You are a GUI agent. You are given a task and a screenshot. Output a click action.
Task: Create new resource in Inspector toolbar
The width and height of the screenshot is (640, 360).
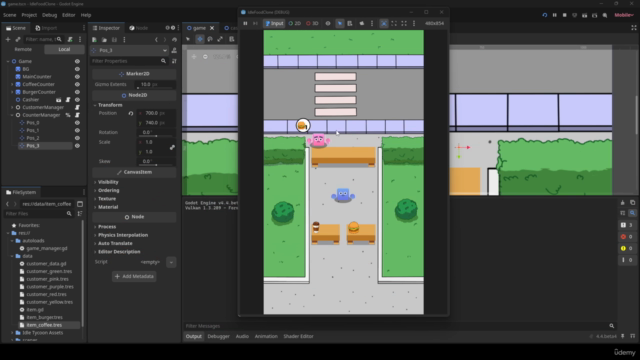(x=94, y=40)
